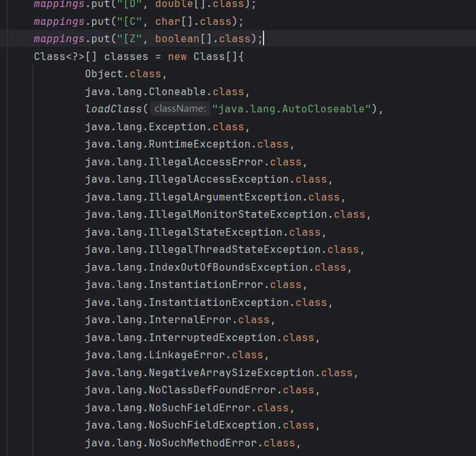Click NegativeArraySizeException class reference
The image size is (476, 456).
click(234, 372)
